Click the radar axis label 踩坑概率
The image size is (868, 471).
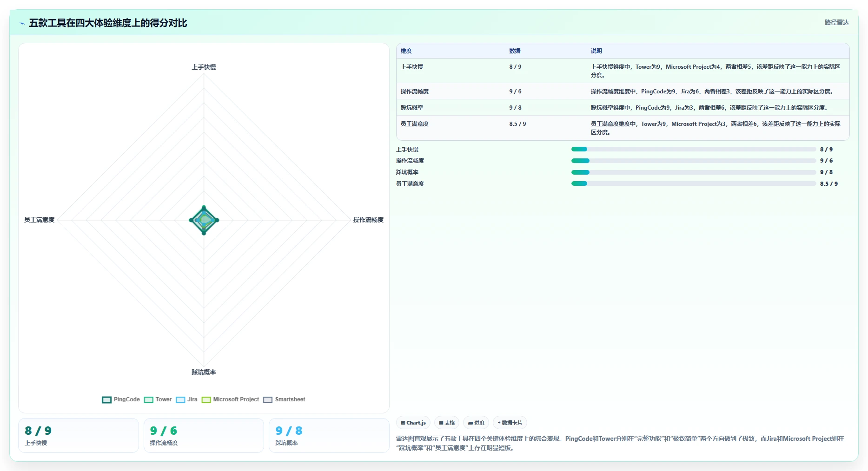204,372
